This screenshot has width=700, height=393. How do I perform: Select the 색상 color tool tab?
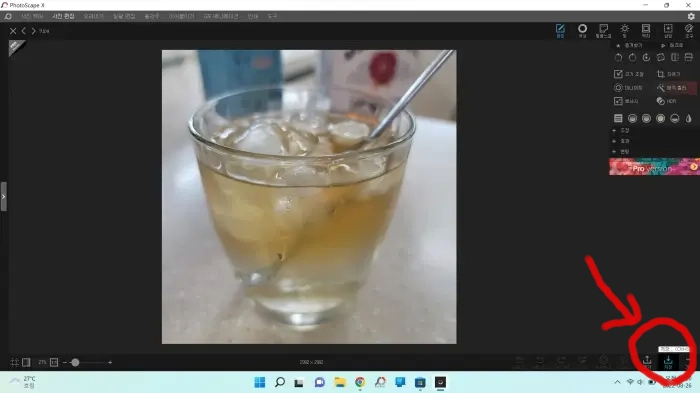pyautogui.click(x=582, y=31)
